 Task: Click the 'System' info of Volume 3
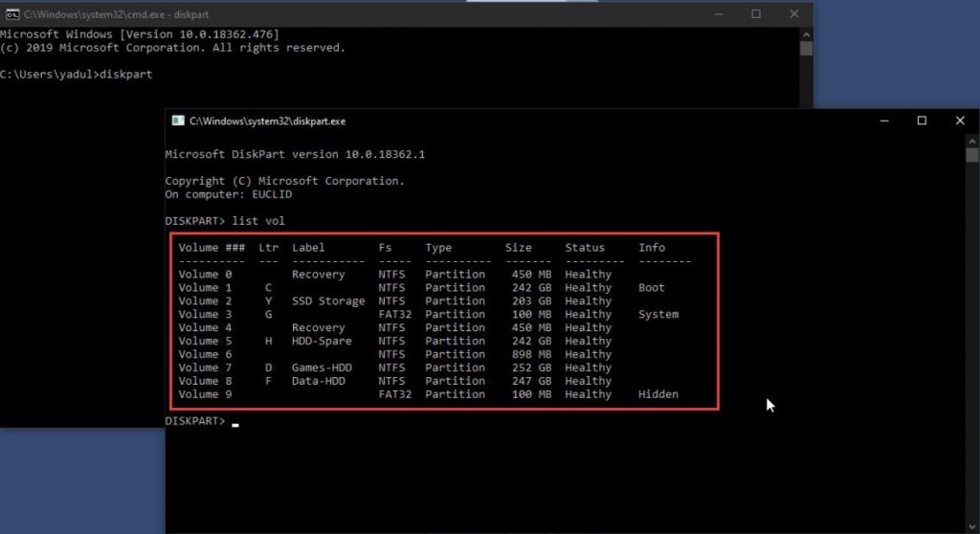tap(658, 315)
